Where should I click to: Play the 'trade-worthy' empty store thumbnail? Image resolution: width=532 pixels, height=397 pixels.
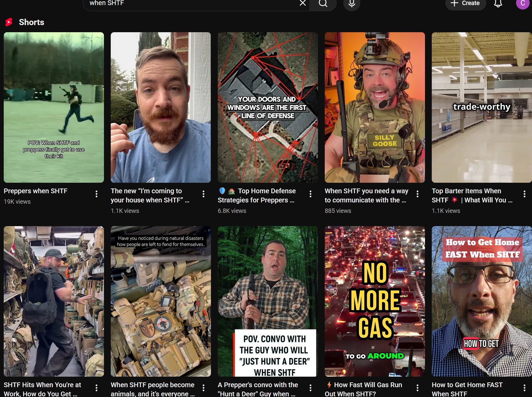click(x=482, y=107)
